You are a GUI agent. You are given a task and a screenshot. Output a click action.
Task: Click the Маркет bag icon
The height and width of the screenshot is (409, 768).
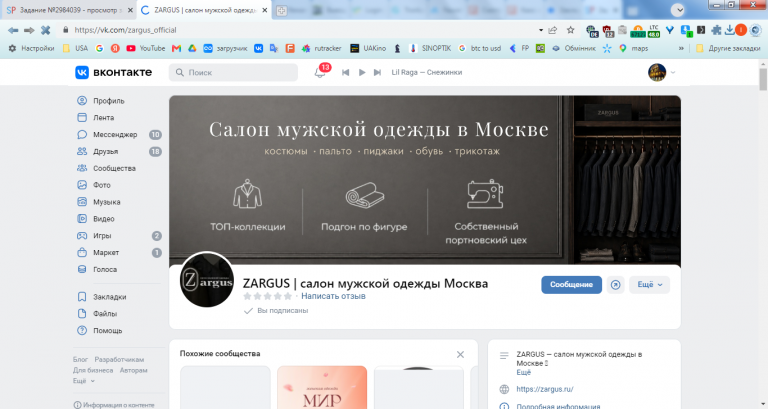click(82, 252)
